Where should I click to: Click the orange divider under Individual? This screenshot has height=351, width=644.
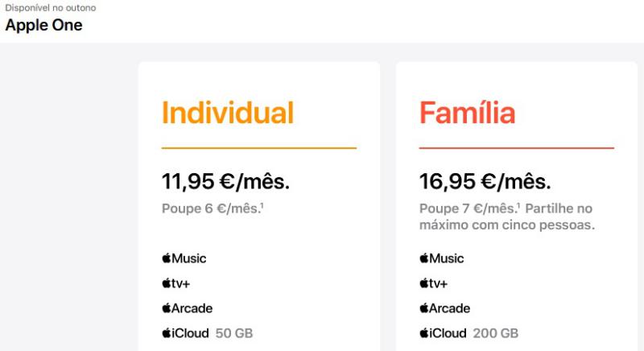(x=259, y=148)
